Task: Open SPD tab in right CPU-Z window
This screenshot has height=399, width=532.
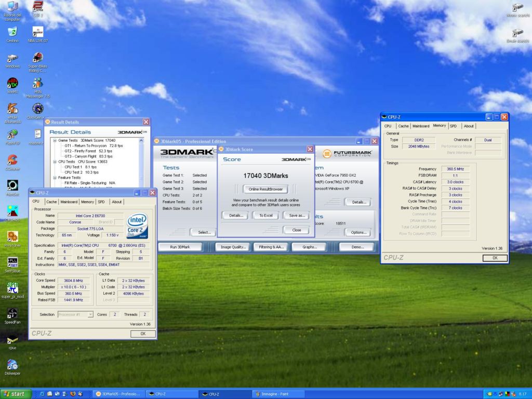Action: 453,126
